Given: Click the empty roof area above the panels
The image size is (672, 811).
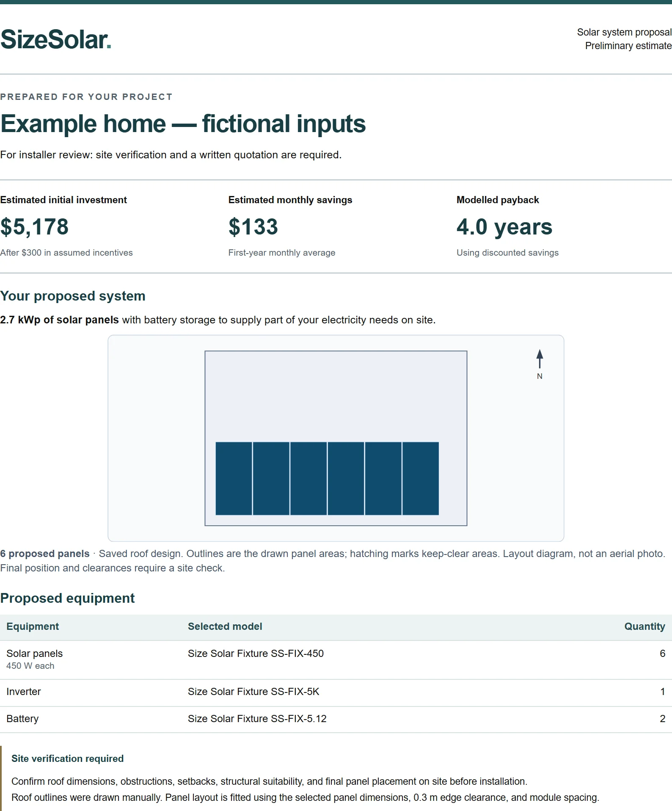Looking at the screenshot, I should click(336, 396).
